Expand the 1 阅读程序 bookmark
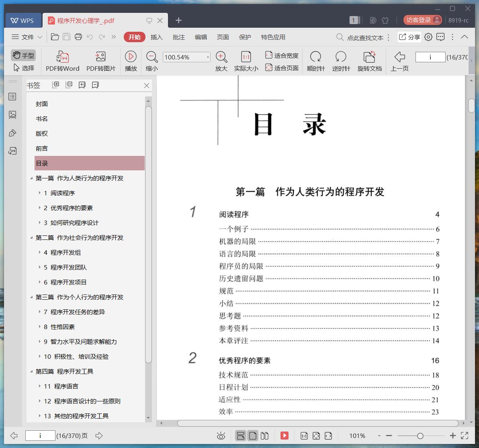 [39, 193]
